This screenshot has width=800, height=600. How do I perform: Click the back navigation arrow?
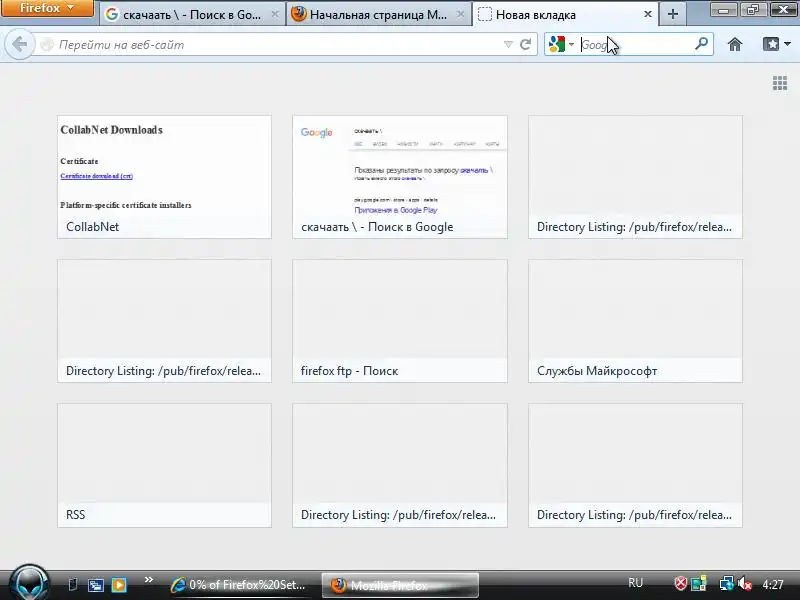(19, 45)
